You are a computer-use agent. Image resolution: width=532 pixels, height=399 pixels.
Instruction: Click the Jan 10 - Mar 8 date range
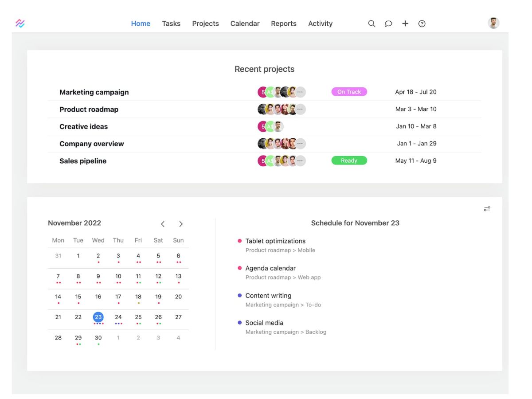click(416, 126)
